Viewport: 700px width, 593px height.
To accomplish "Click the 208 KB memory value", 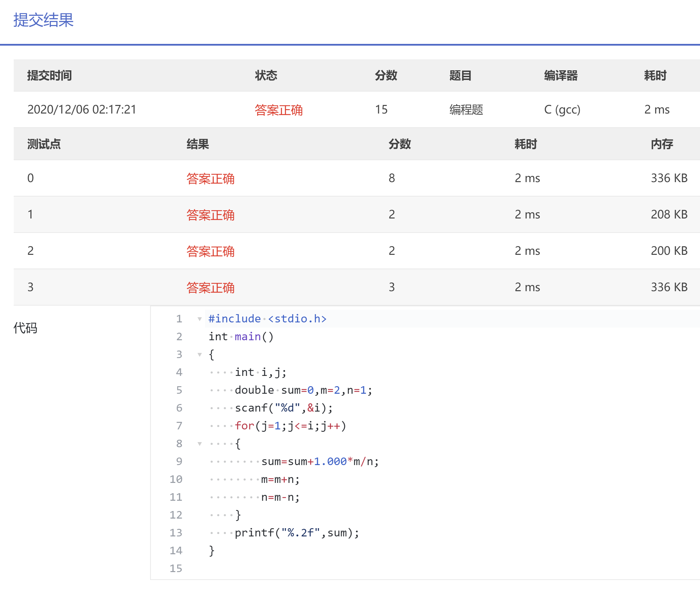I will click(x=669, y=215).
